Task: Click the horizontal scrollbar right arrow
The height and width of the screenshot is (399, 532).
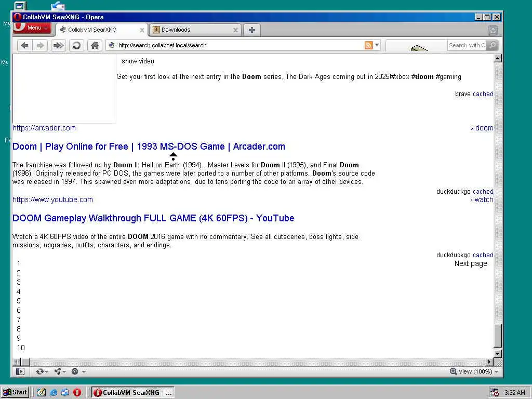Action: click(x=489, y=362)
